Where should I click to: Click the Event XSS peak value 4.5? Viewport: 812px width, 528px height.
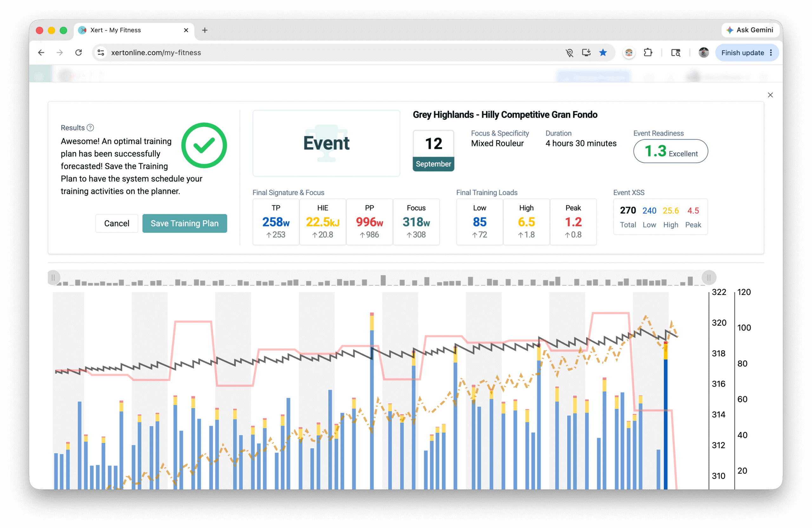coord(693,211)
